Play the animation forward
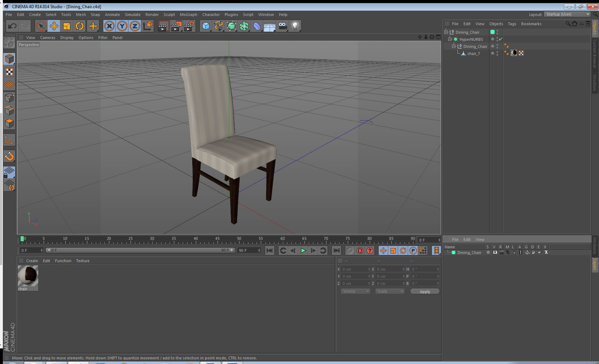 tap(303, 250)
